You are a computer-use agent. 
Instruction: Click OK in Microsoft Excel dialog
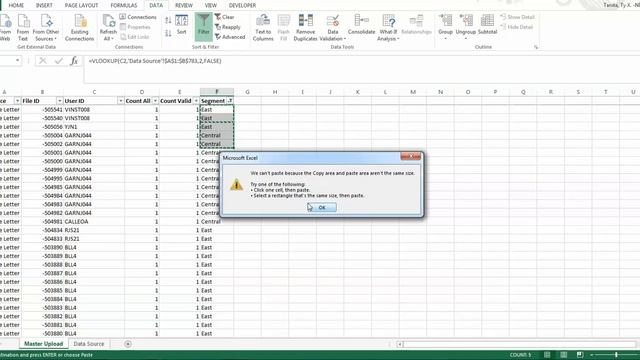tap(322, 207)
